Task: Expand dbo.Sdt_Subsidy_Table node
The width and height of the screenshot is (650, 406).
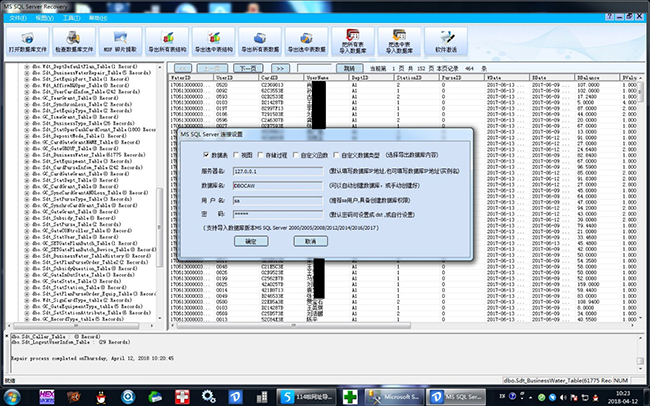Action: pyautogui.click(x=27, y=218)
